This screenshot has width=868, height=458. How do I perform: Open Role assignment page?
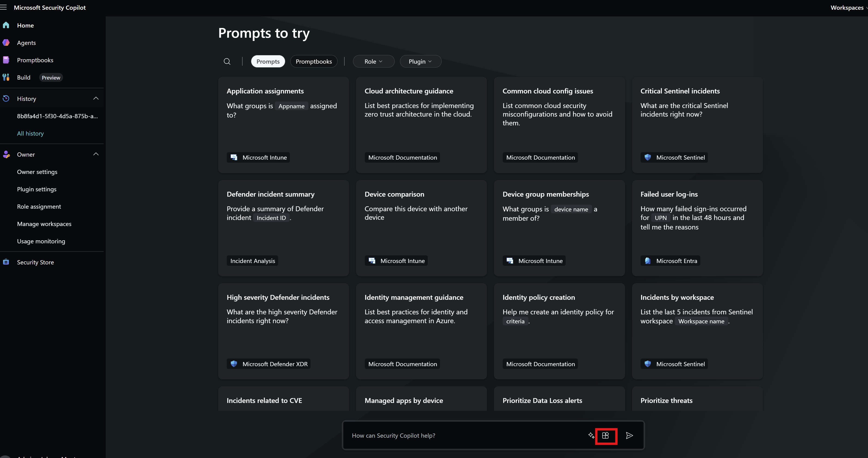[39, 207]
